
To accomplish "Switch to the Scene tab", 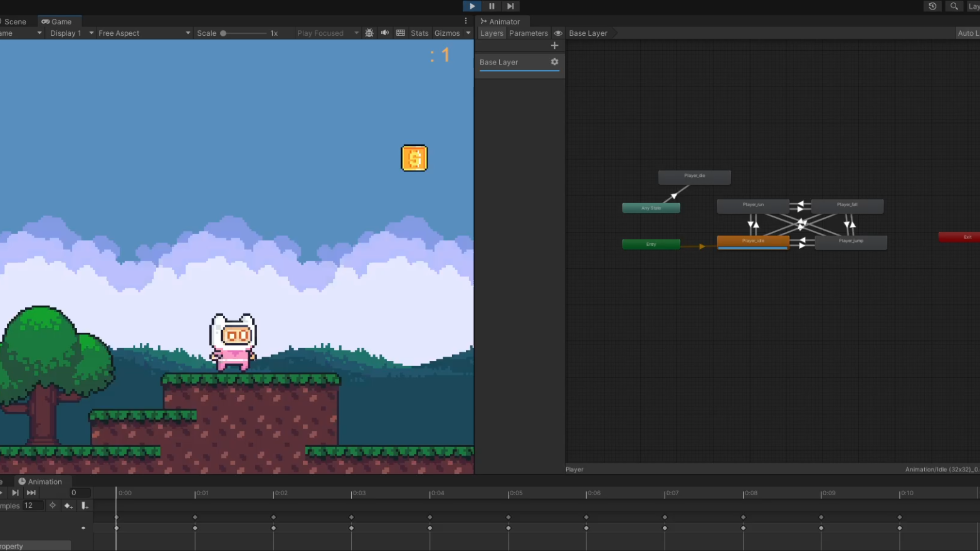I will click(x=15, y=21).
